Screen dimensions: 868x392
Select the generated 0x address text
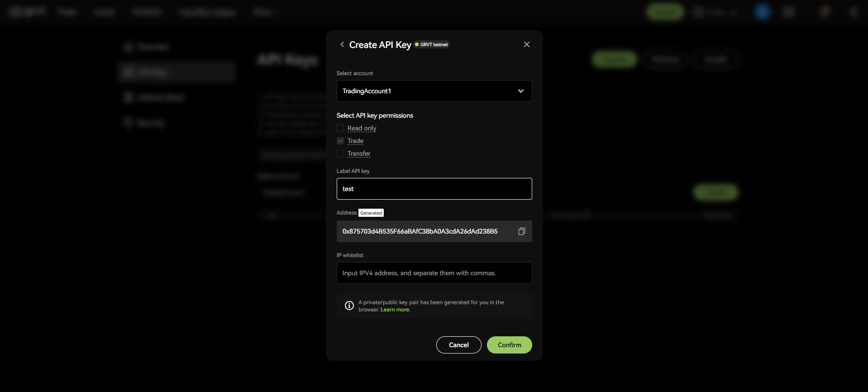(420, 231)
